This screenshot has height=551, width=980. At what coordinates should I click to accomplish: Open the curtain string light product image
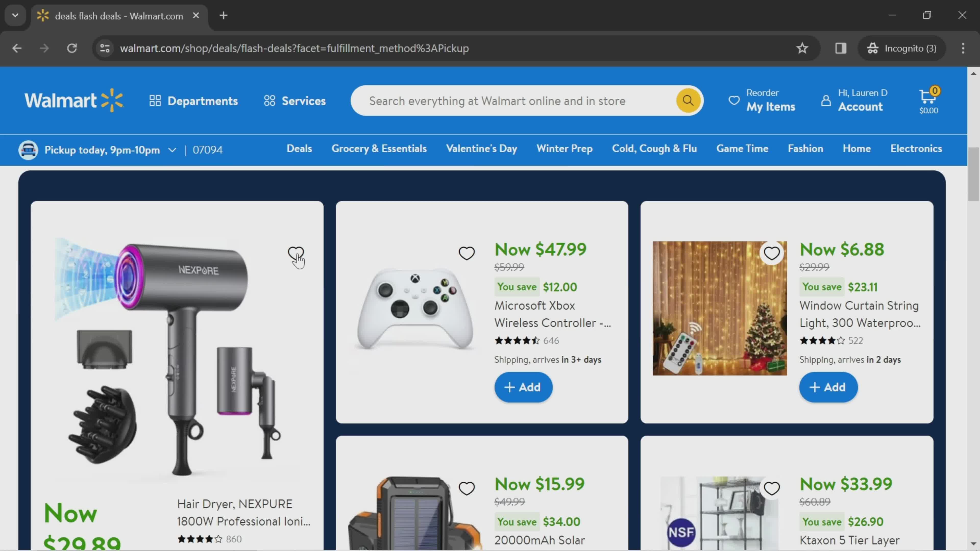720,308
